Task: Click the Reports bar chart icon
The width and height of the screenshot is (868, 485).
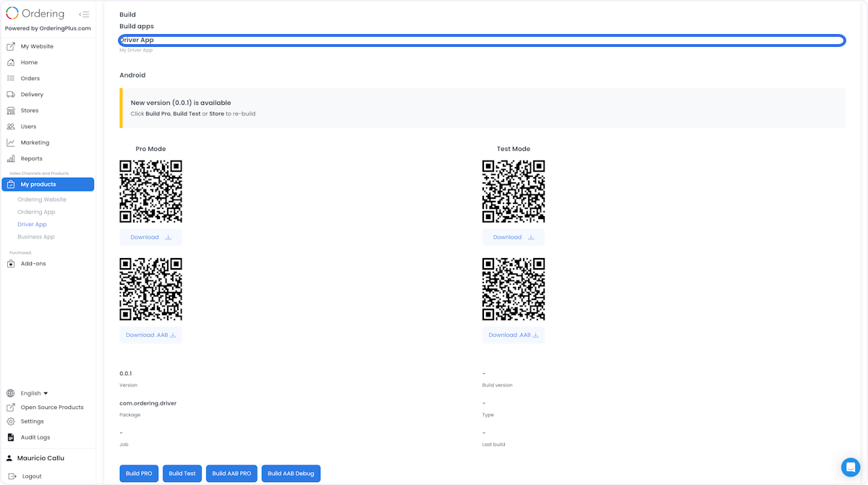Action: (x=11, y=158)
